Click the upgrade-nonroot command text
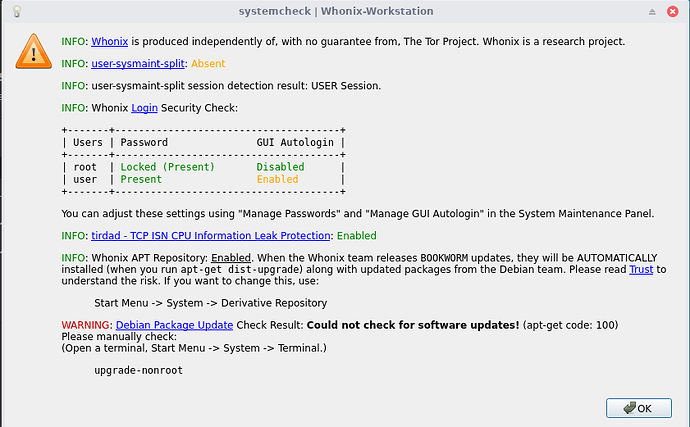Screen dimensions: 690x427 [x=138, y=370]
